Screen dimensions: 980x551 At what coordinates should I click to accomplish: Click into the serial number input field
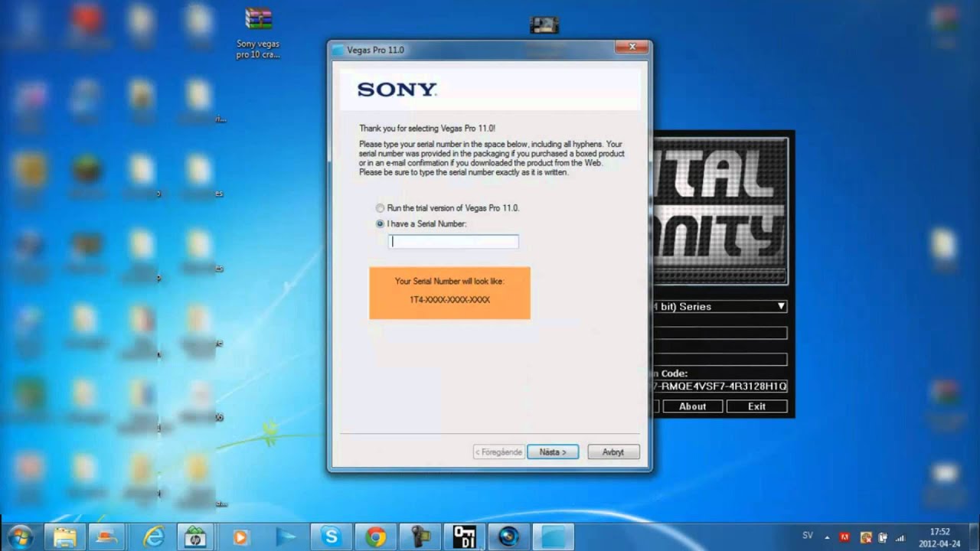(x=454, y=242)
